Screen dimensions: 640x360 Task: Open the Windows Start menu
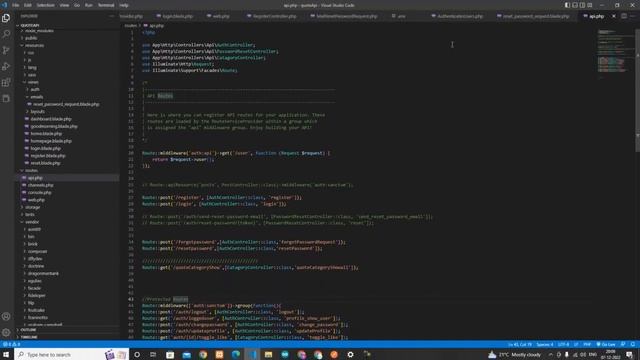click(x=6, y=354)
